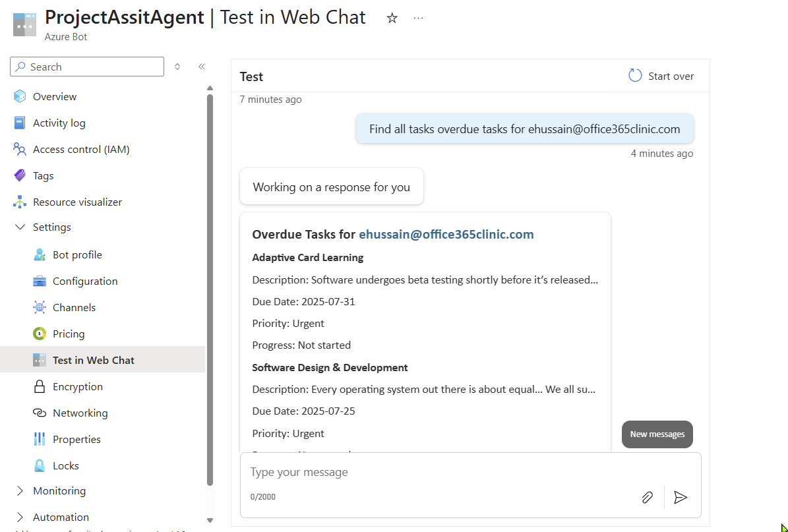Screen dimensions: 788x532
Task: Click the sidebar vertical scrollbar thumb
Action: 210,290
